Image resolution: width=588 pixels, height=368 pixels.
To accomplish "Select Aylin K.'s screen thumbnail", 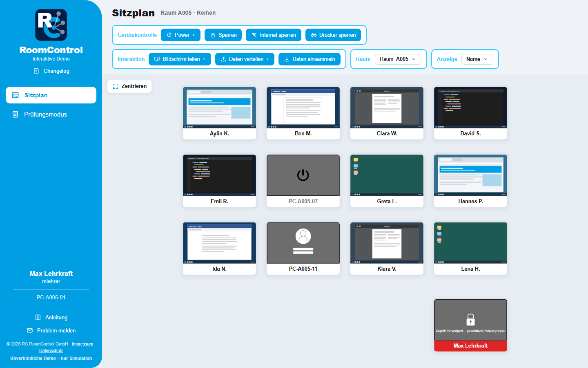I will [x=219, y=108].
